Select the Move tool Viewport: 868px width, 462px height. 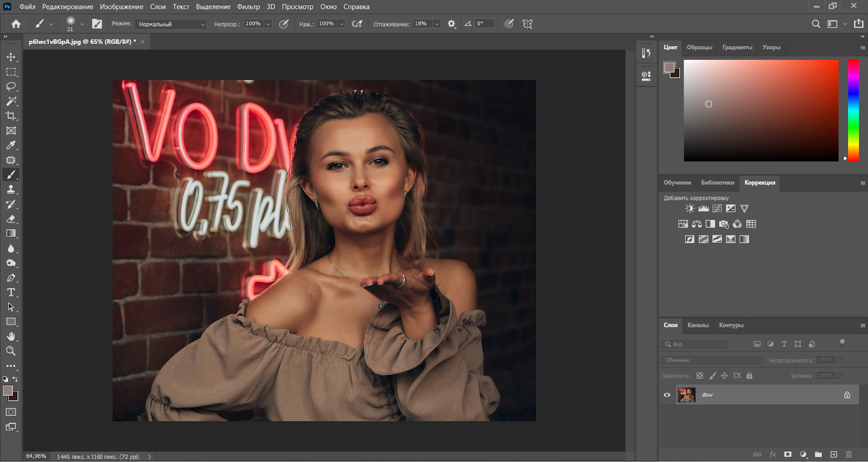[11, 57]
